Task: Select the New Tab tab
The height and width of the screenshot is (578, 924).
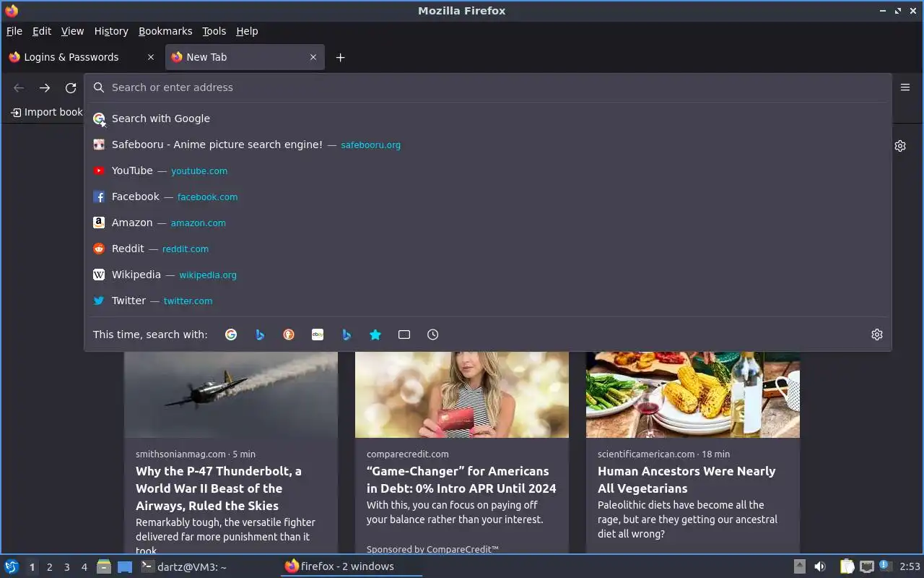Action: click(245, 57)
